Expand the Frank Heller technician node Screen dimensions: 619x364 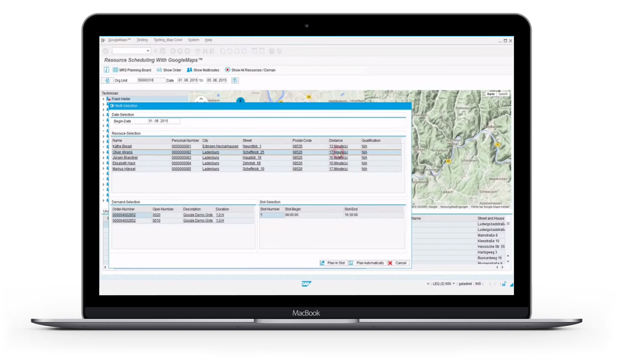[103, 99]
